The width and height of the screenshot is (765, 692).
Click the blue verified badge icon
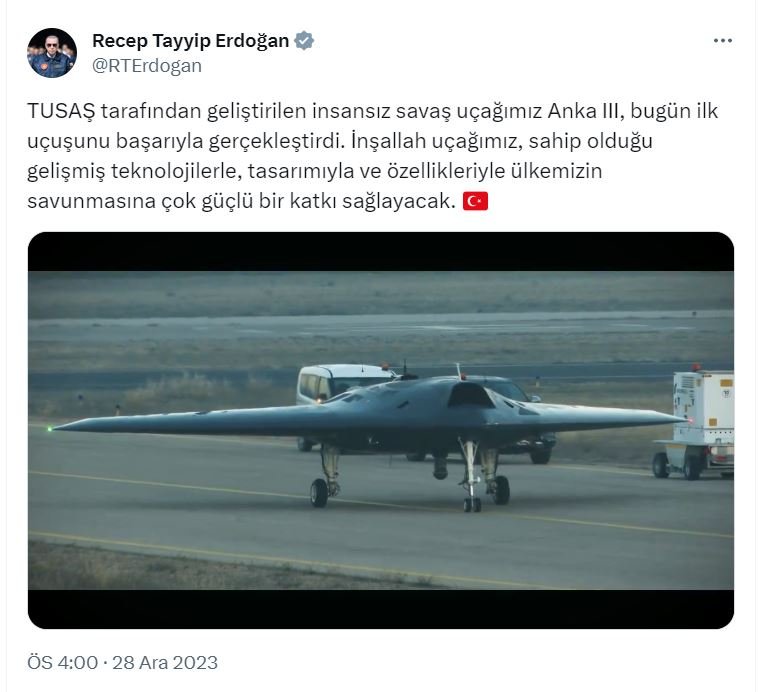point(304,41)
